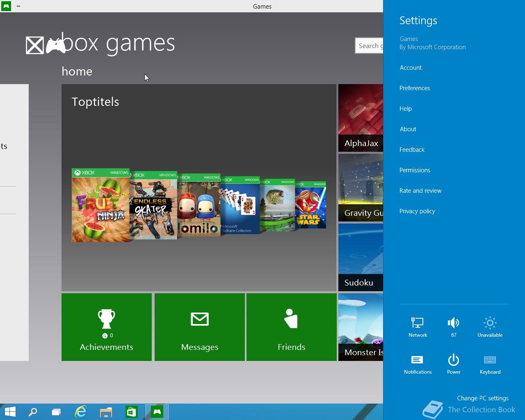Open the Store icon on taskbar
Screen dimensions: 525x420
coord(131,412)
